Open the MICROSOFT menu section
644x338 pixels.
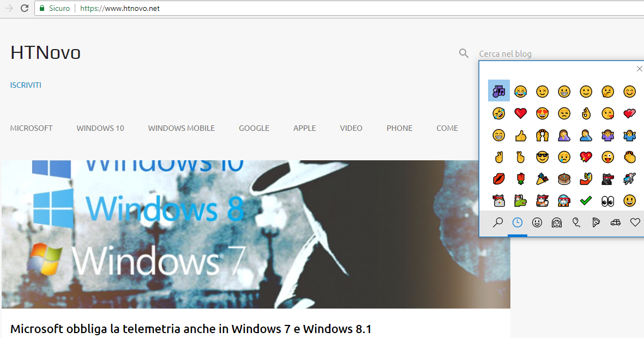[31, 128]
